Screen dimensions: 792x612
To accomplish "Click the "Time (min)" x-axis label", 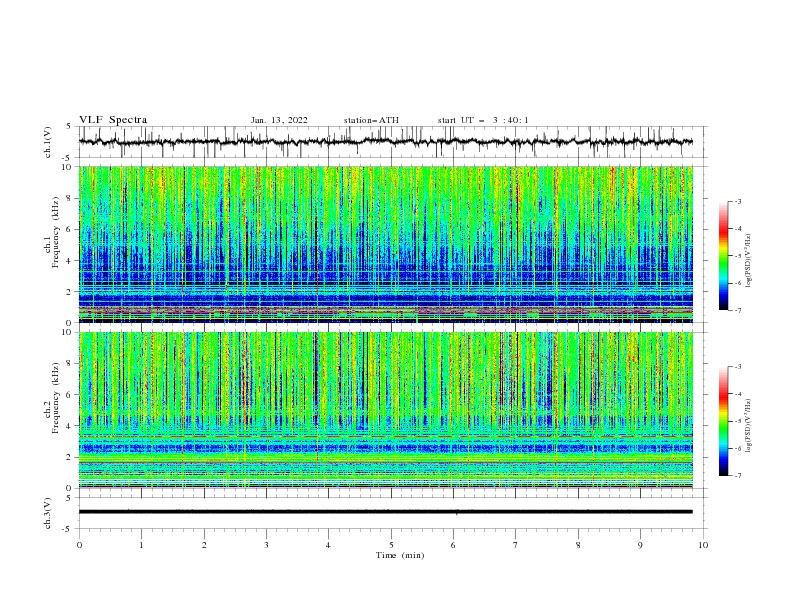I will pos(400,555).
